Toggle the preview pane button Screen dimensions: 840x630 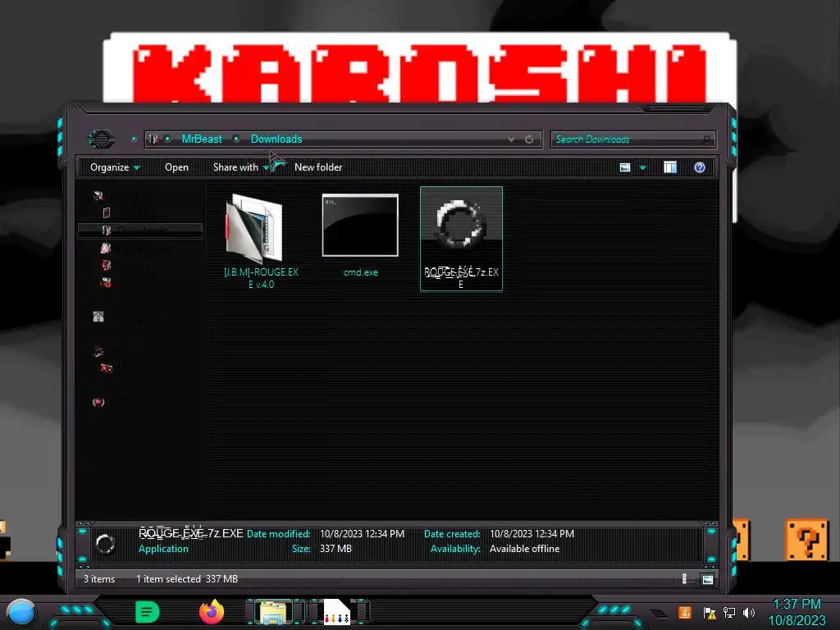click(x=670, y=167)
